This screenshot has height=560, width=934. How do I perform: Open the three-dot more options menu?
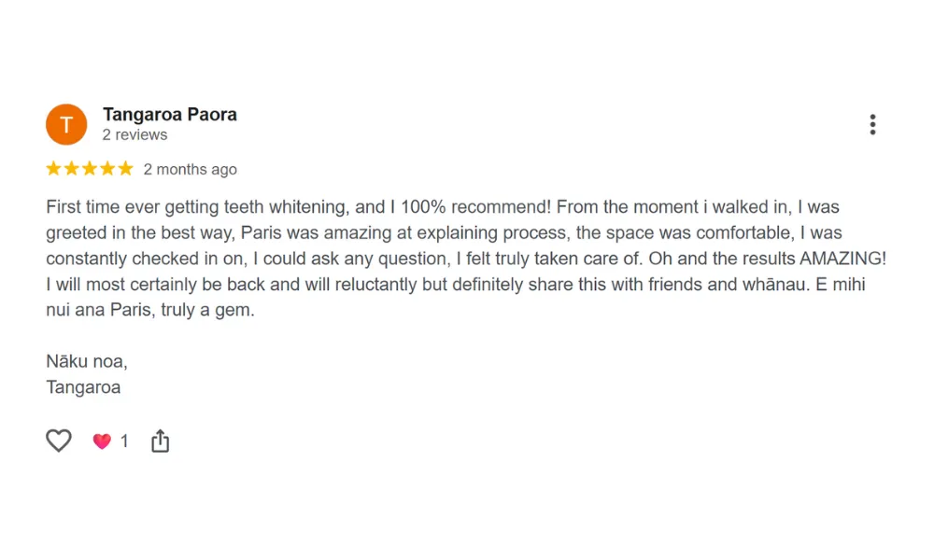click(x=872, y=124)
